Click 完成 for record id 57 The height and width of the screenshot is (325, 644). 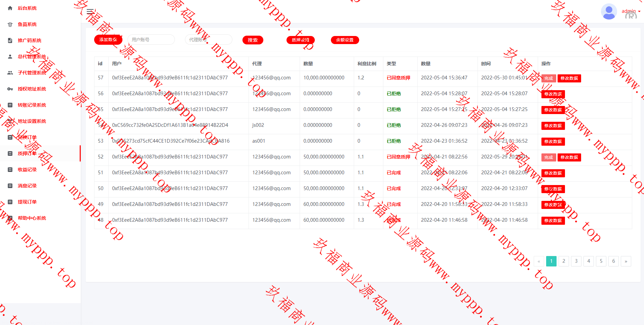[548, 78]
